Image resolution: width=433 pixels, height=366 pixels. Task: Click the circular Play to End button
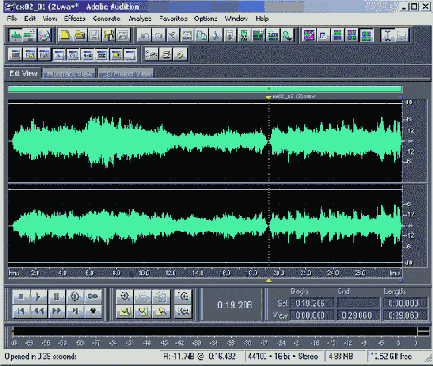pos(75,296)
